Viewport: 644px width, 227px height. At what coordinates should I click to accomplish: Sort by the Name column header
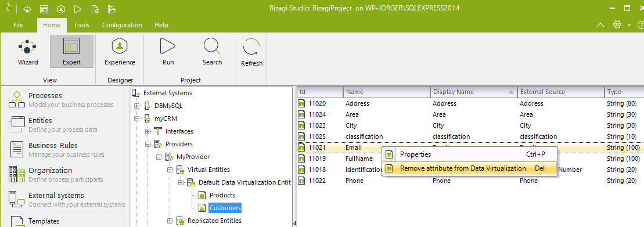coord(387,92)
